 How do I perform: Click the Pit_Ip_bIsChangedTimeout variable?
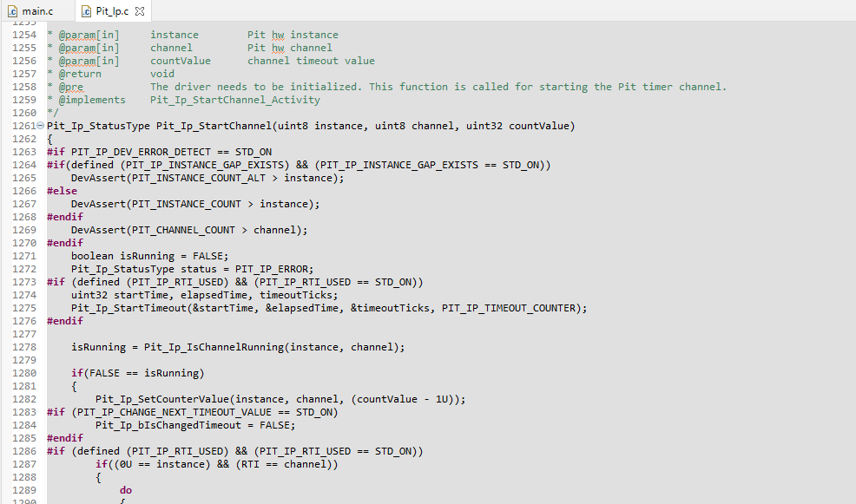168,425
